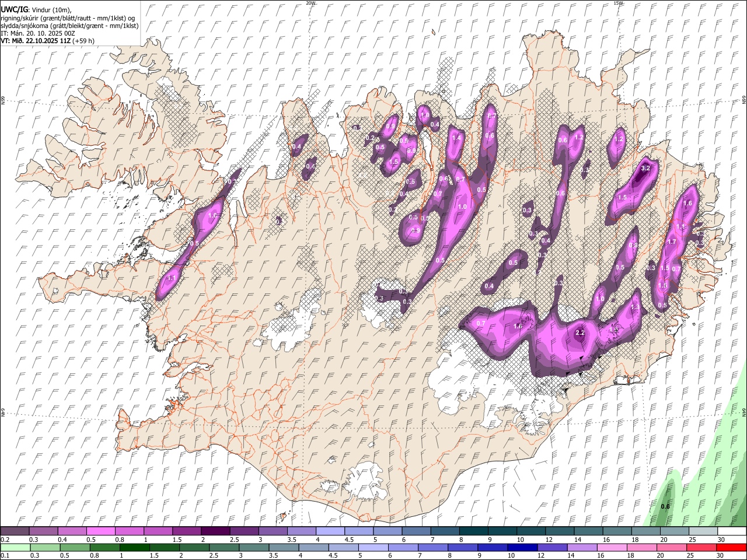Click the pale gray 25–30 top legend swatch
This screenshot has height=560, width=747.
coord(703,531)
